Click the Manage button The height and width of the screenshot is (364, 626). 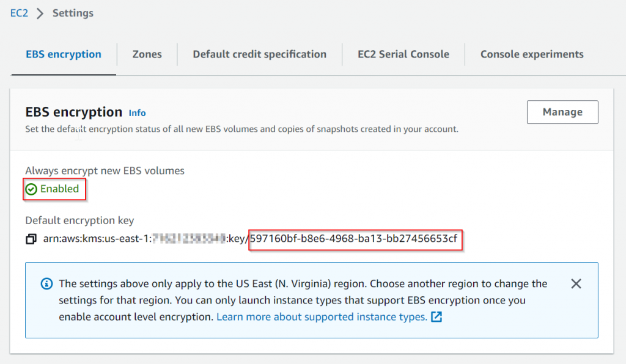562,112
